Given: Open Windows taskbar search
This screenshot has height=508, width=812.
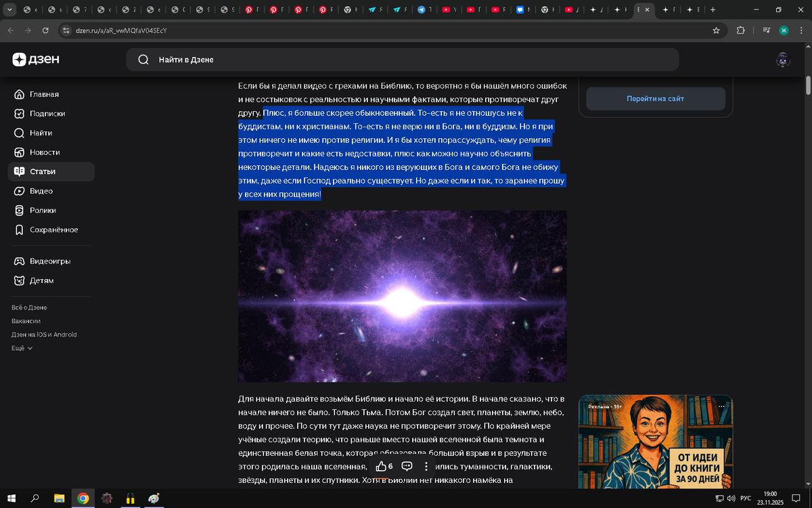Looking at the screenshot, I should [x=35, y=498].
